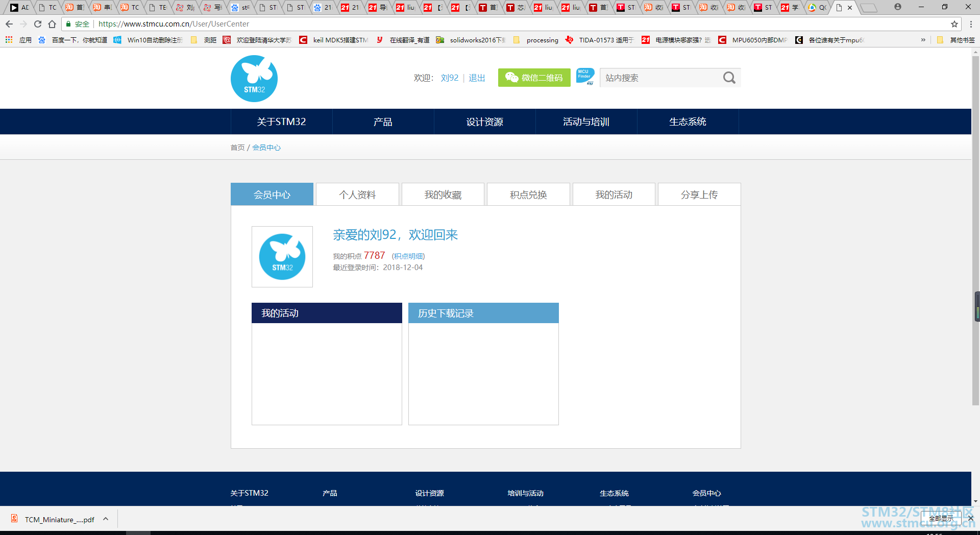
Task: Click the footer 产品 link
Action: 330,493
